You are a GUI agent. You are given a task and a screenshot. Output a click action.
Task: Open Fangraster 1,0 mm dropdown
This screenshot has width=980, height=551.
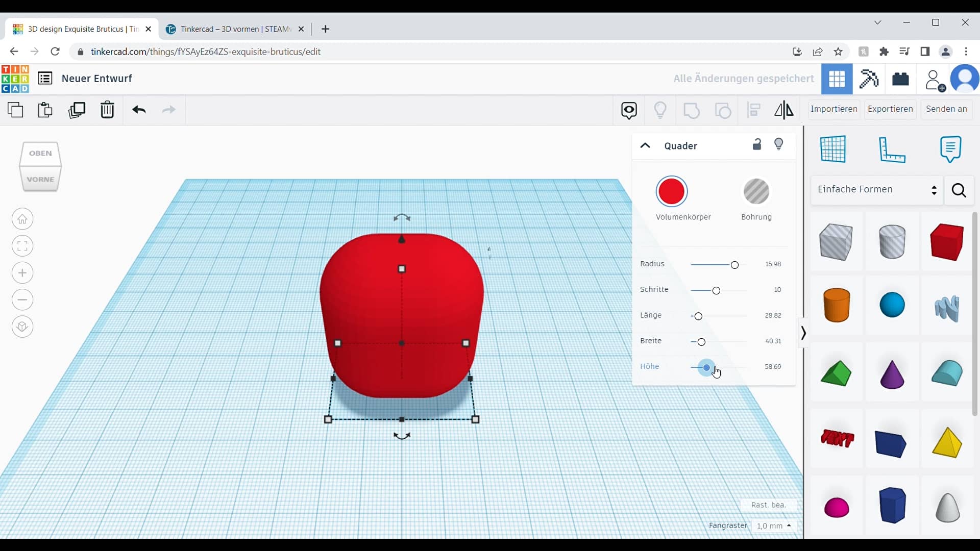[774, 525]
